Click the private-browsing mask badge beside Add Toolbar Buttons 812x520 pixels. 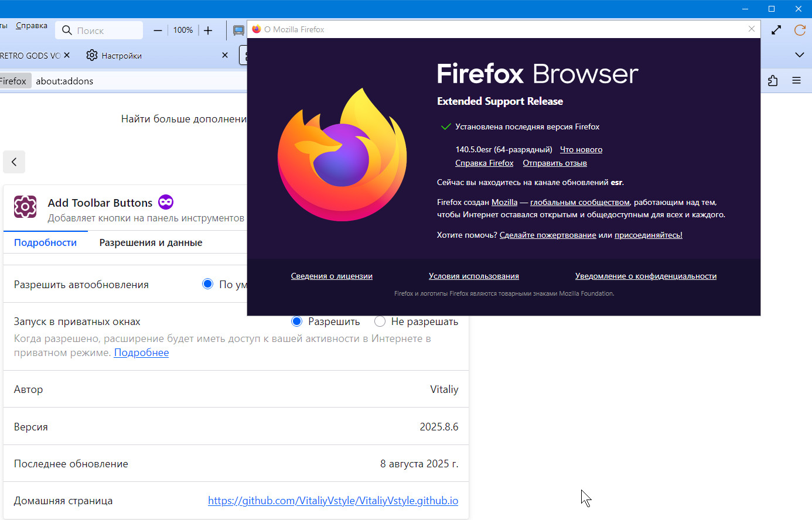coord(166,202)
